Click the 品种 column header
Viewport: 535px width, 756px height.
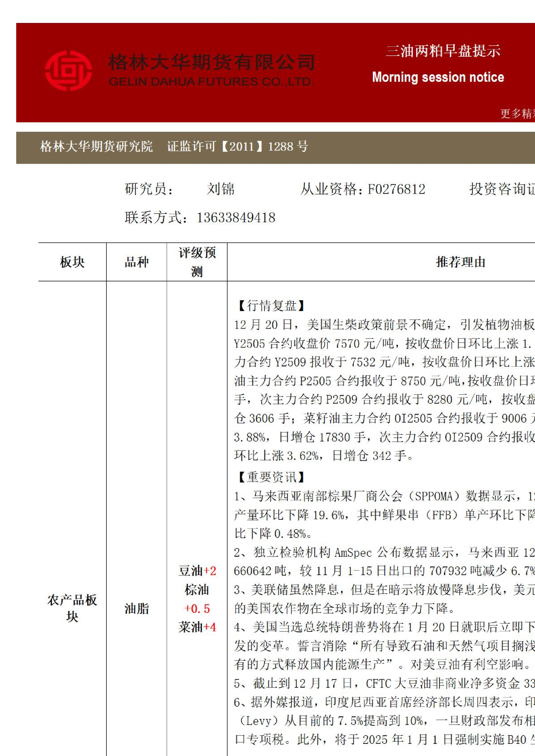[x=136, y=262]
